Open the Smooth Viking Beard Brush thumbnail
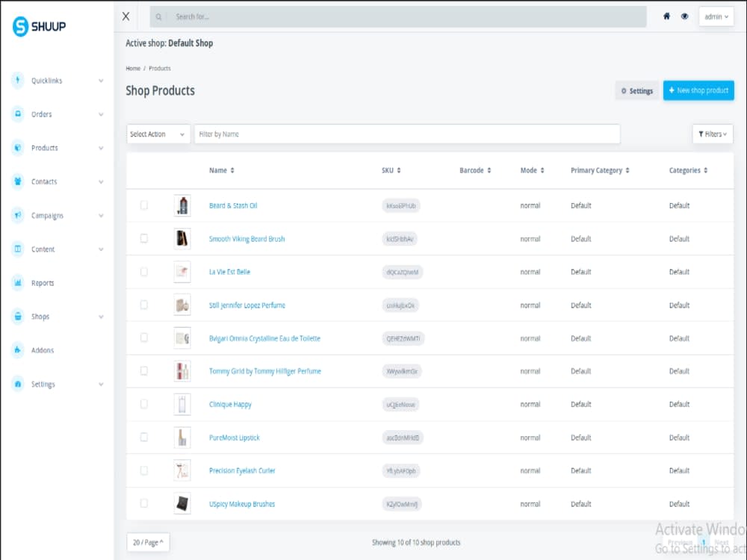Screen dimensions: 747x560 pos(182,239)
